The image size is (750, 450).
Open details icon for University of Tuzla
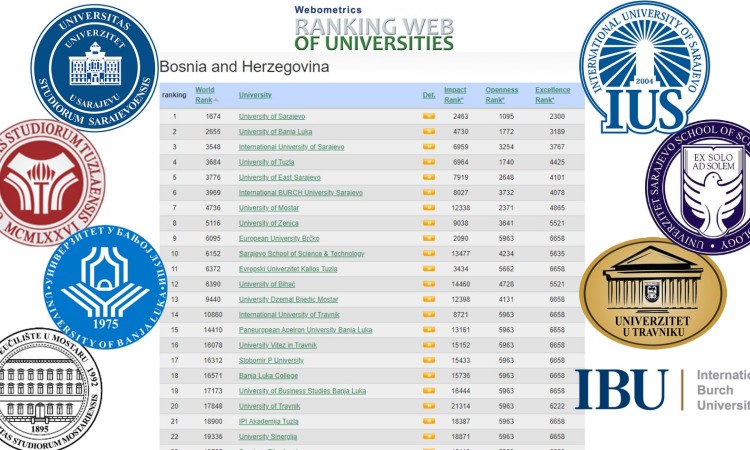(x=429, y=162)
